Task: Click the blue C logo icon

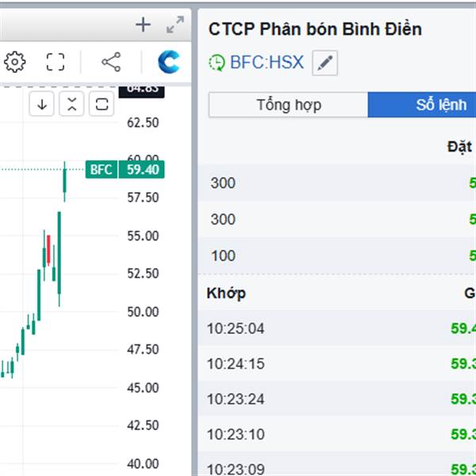Action: pos(168,62)
